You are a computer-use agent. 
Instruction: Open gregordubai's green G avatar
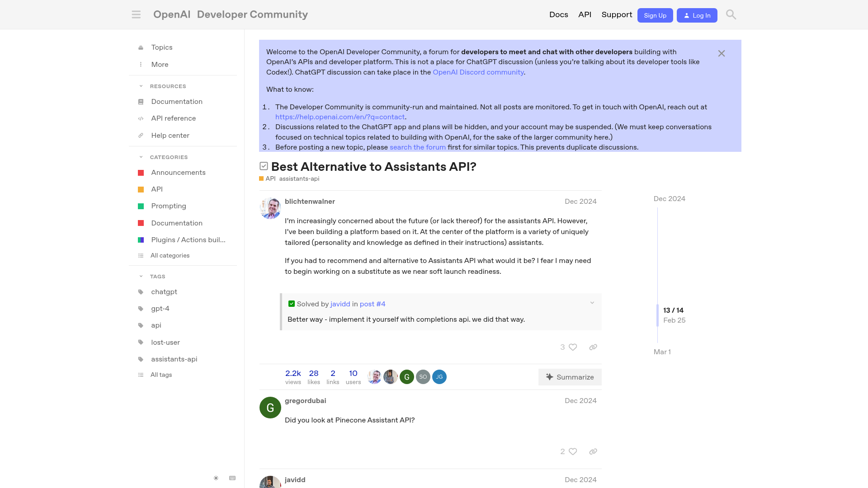click(x=270, y=408)
